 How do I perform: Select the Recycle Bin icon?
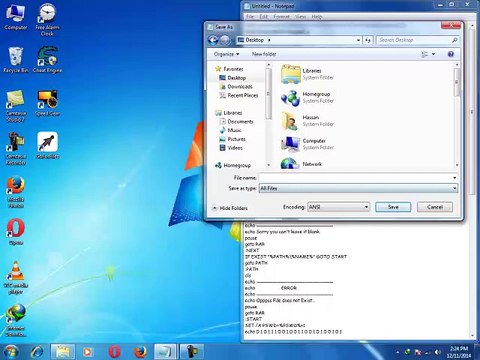click(15, 60)
